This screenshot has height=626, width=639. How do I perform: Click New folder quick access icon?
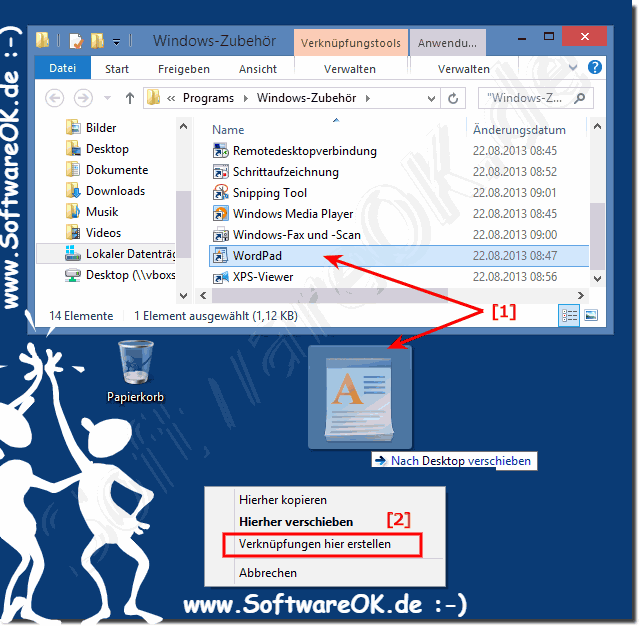pyautogui.click(x=97, y=41)
